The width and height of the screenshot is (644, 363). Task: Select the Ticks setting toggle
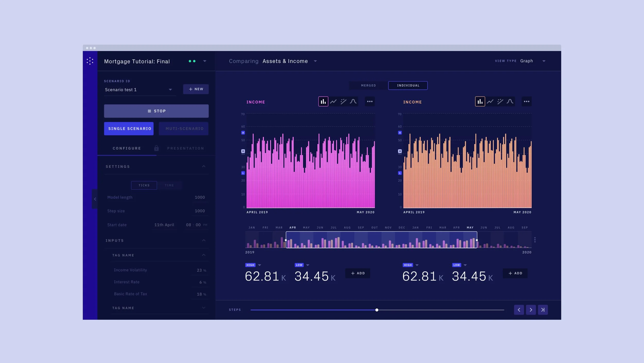tap(144, 185)
